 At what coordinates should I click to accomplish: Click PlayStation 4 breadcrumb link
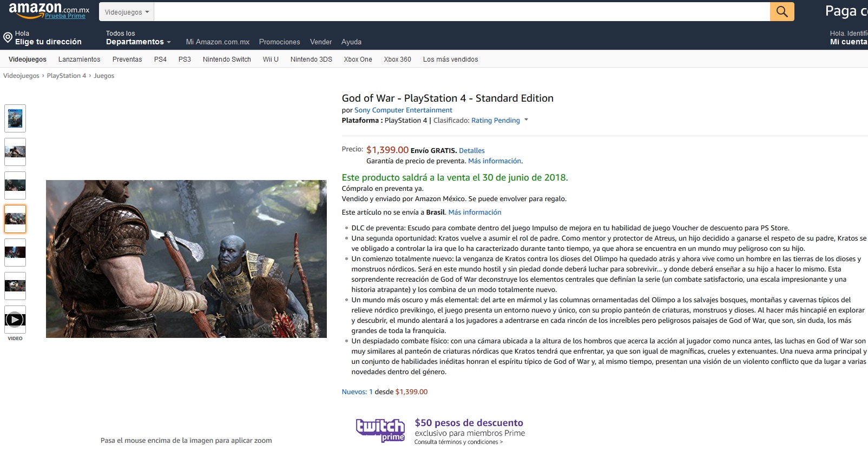(67, 76)
